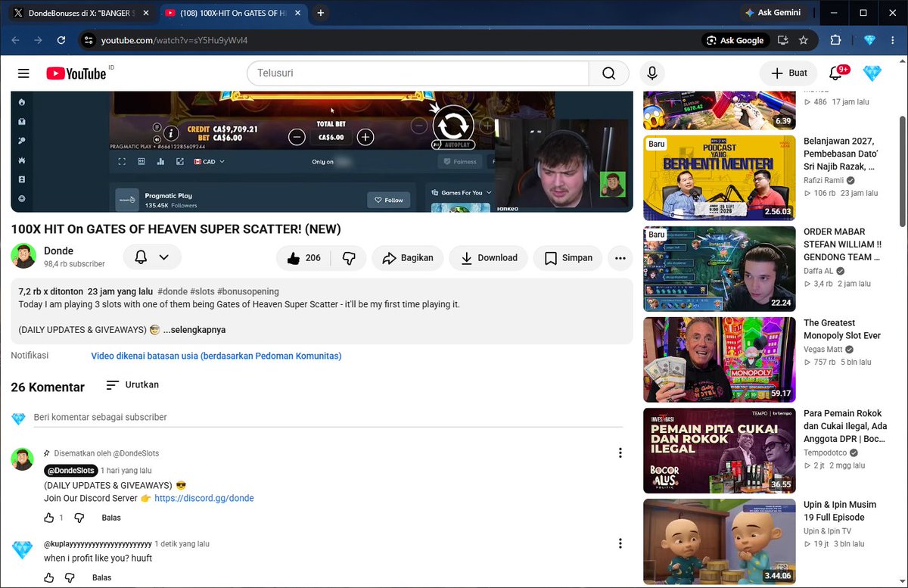Viewport: 908px width, 588px height.
Task: Close the DondeBonuses X tab
Action: pos(145,13)
